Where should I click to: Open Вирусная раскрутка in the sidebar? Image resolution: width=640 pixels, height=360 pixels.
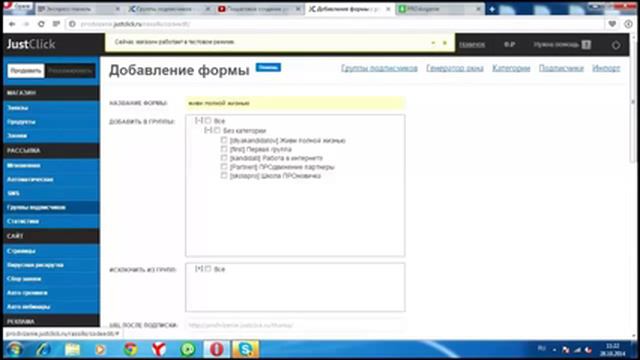[51, 265]
